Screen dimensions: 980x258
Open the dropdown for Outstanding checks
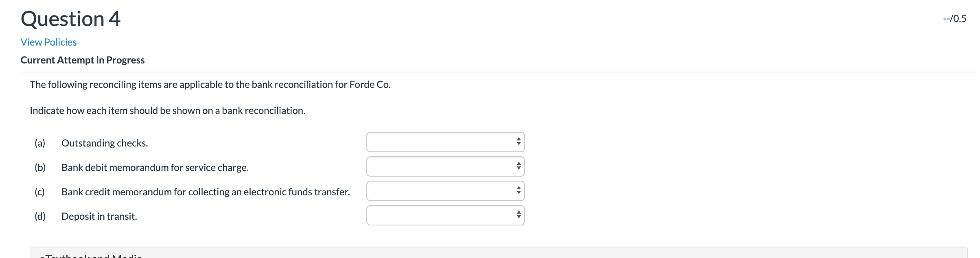(445, 142)
